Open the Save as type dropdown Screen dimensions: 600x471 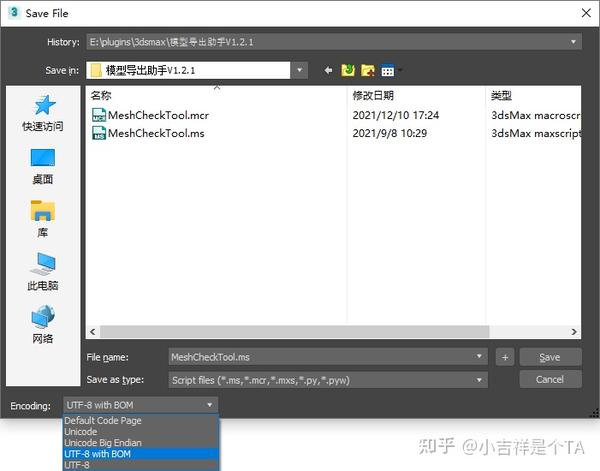(328, 380)
